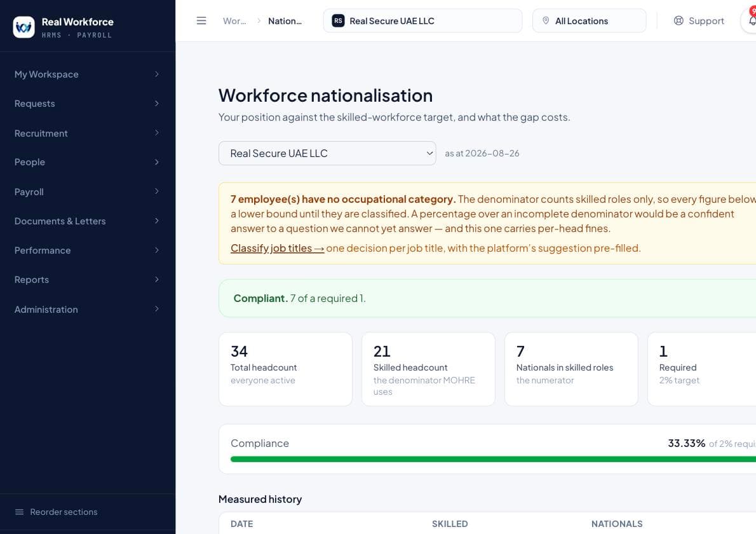Click the green Compliance progress bar
756x534 pixels.
(493, 459)
